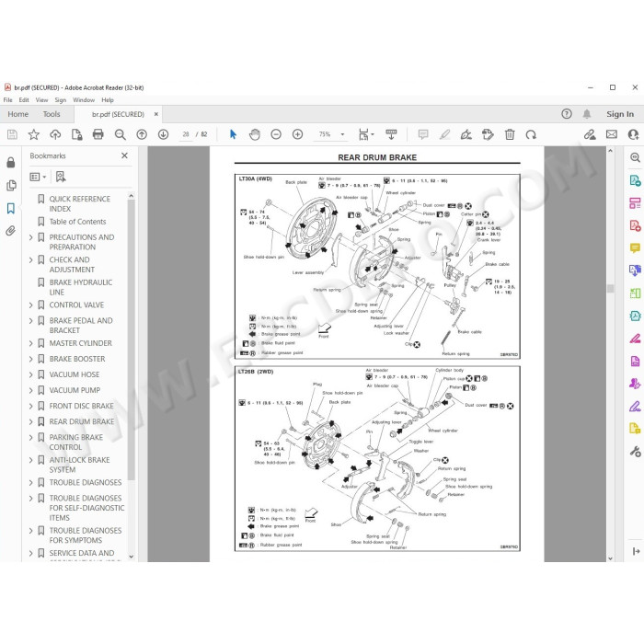Add a new bookmark in the Bookmarks panel
Screen dimensions: 644x644
coord(61,177)
